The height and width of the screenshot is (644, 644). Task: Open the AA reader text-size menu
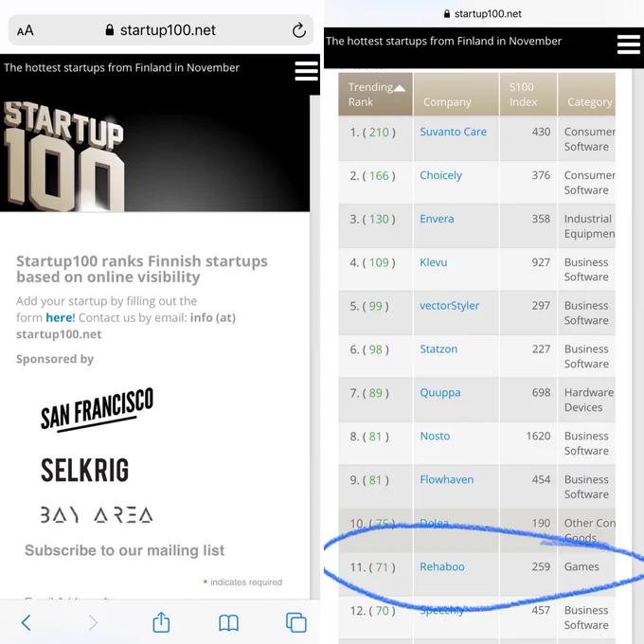pyautogui.click(x=26, y=30)
